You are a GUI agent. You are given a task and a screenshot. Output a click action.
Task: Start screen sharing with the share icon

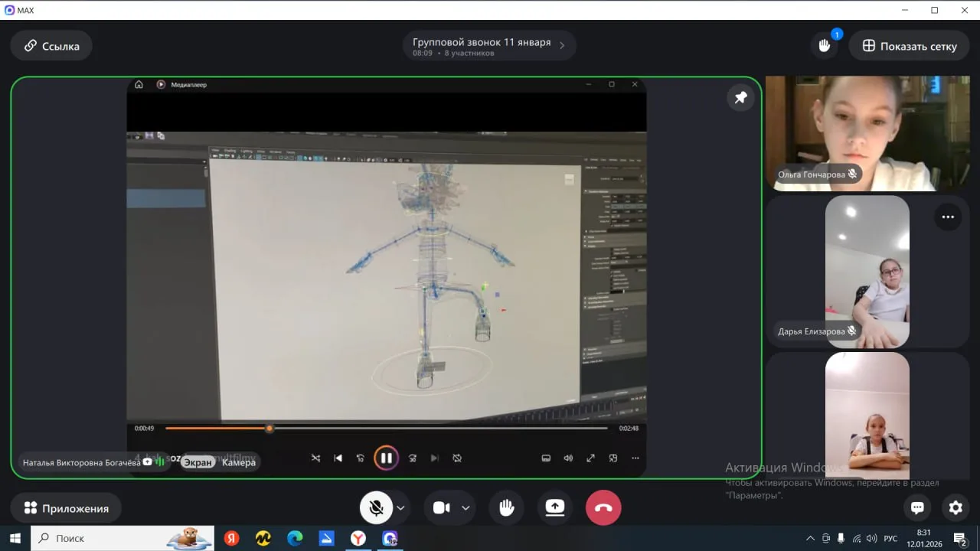(554, 508)
